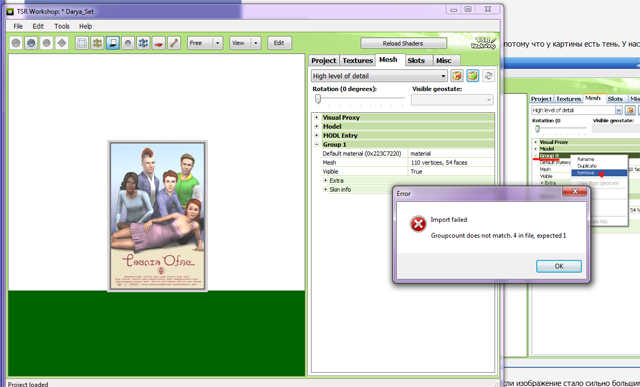Image resolution: width=640 pixels, height=387 pixels.
Task: Toggle the bone display toolbar icon
Action: [x=174, y=43]
